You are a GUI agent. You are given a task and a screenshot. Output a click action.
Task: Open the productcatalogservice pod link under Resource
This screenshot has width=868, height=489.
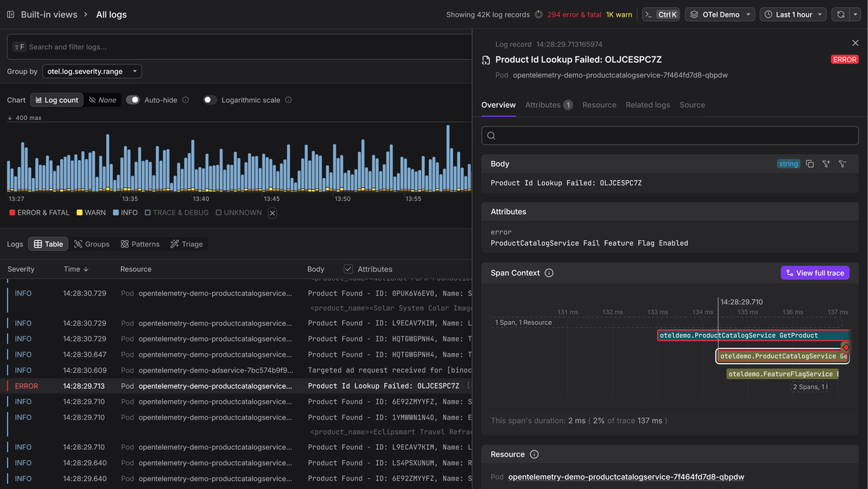click(626, 477)
